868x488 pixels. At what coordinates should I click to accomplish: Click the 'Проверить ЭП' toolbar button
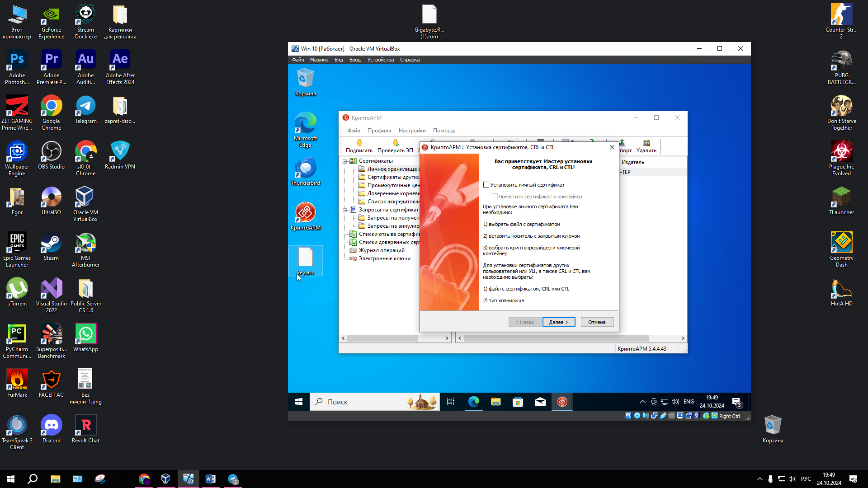pyautogui.click(x=395, y=146)
